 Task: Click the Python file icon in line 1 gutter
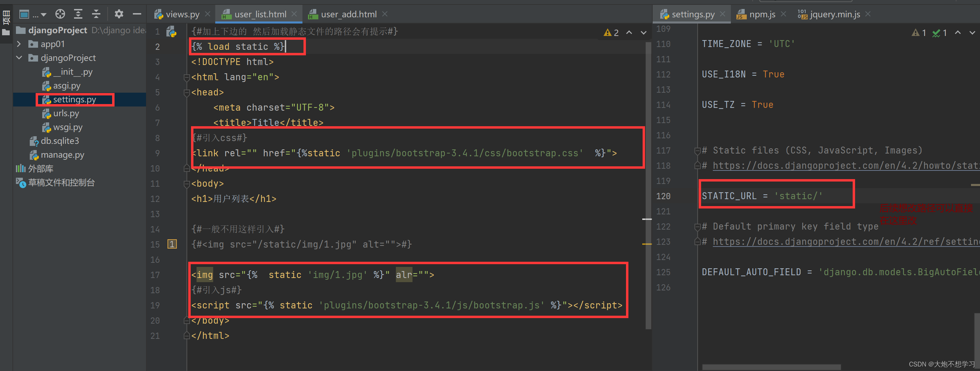pos(172,31)
